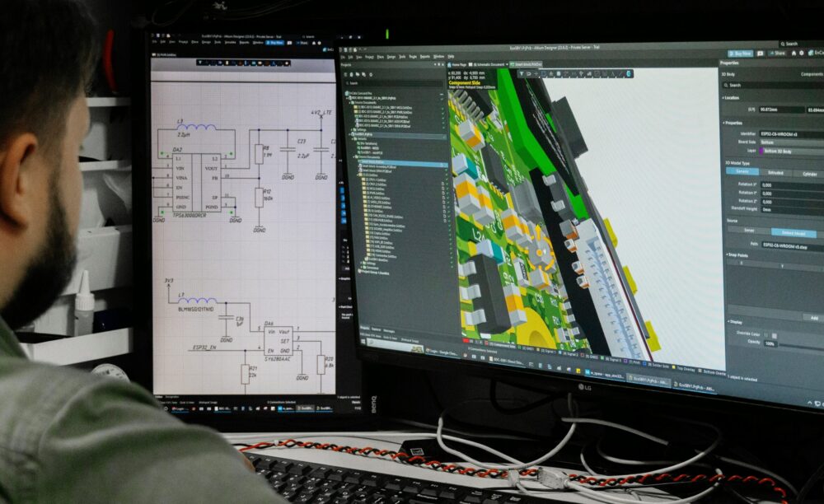824x504 pixels.
Task: Open the Google Chrome taskbar item
Action: (x=442, y=352)
